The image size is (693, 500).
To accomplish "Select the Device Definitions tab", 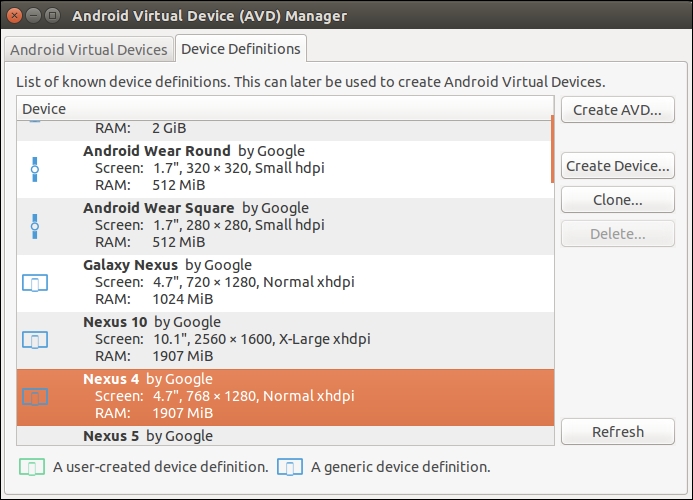I will (x=240, y=48).
